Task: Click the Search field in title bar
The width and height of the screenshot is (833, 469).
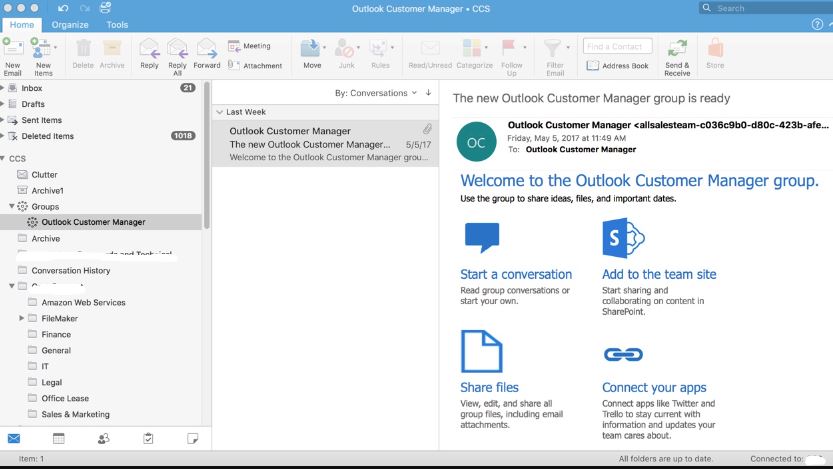Action: point(765,8)
